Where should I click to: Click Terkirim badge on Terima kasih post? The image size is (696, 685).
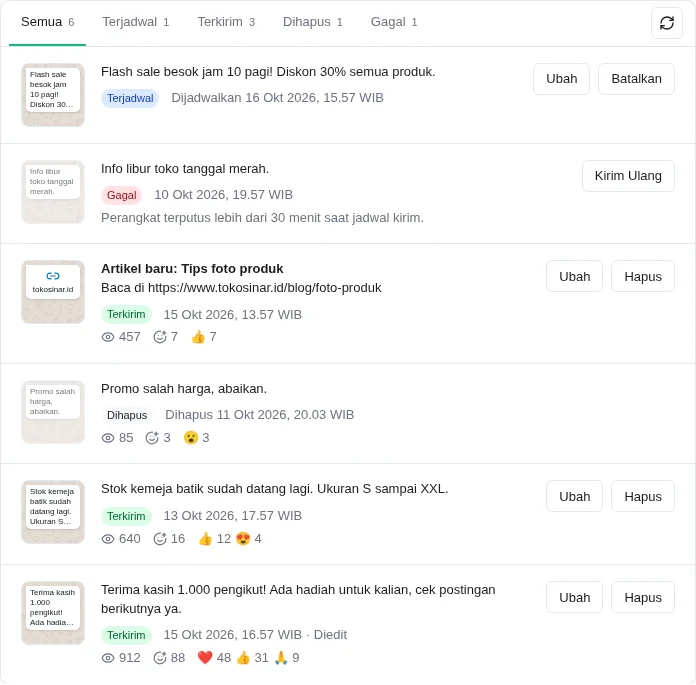[127, 635]
